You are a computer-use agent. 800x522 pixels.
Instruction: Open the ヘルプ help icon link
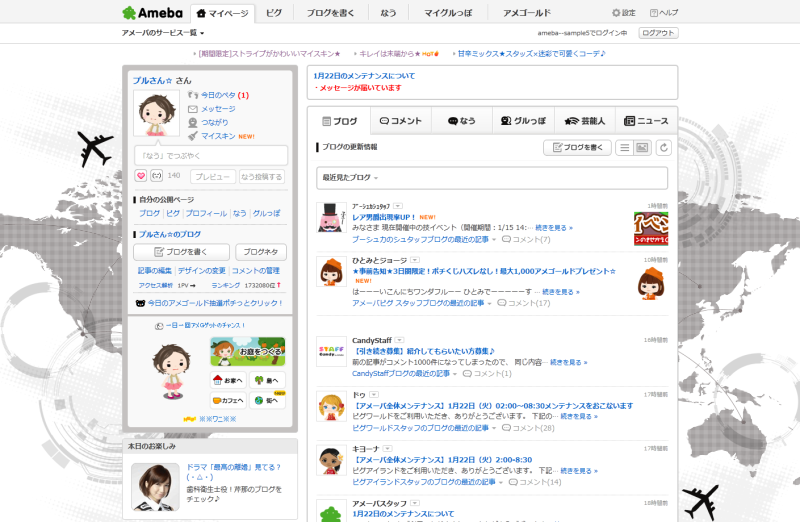coord(664,13)
